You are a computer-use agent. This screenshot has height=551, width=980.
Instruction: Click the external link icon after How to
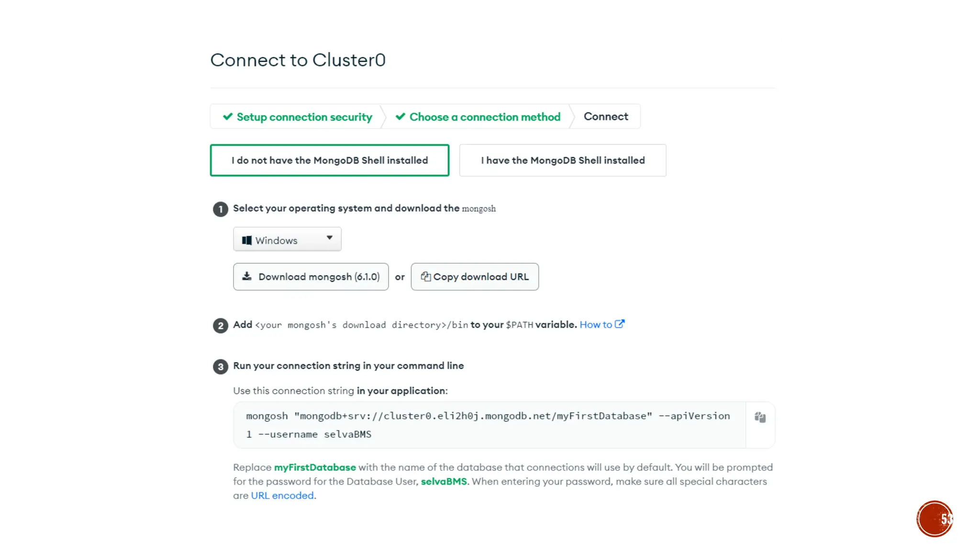tap(620, 324)
